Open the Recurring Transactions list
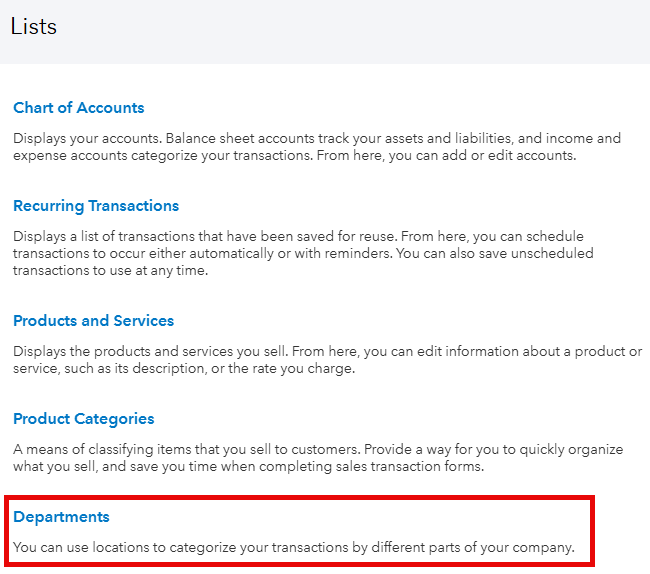The width and height of the screenshot is (650, 574). click(96, 206)
